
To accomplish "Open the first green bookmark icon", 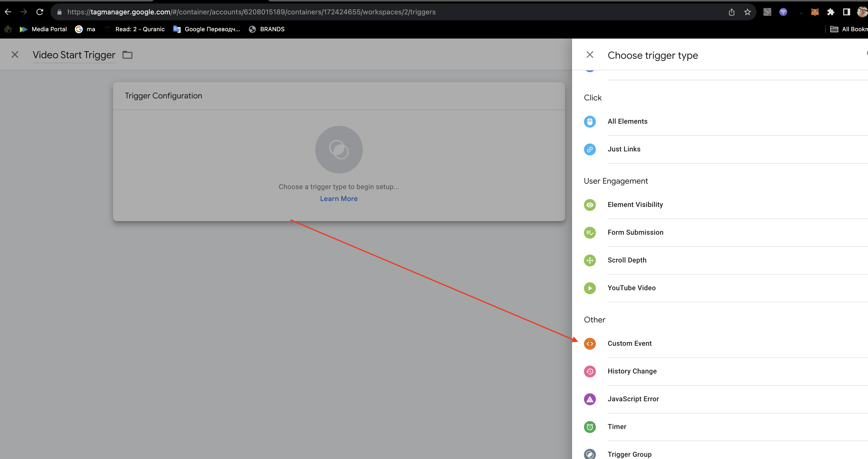I will (8, 29).
